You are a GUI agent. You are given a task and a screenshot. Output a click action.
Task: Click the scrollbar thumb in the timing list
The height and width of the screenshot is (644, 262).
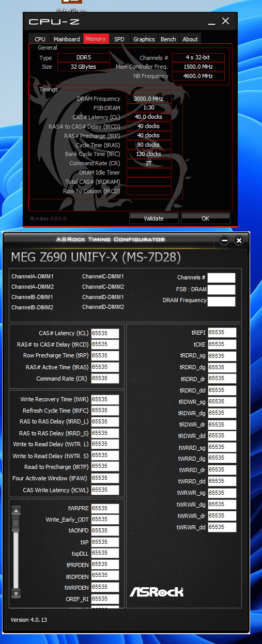coord(16,523)
